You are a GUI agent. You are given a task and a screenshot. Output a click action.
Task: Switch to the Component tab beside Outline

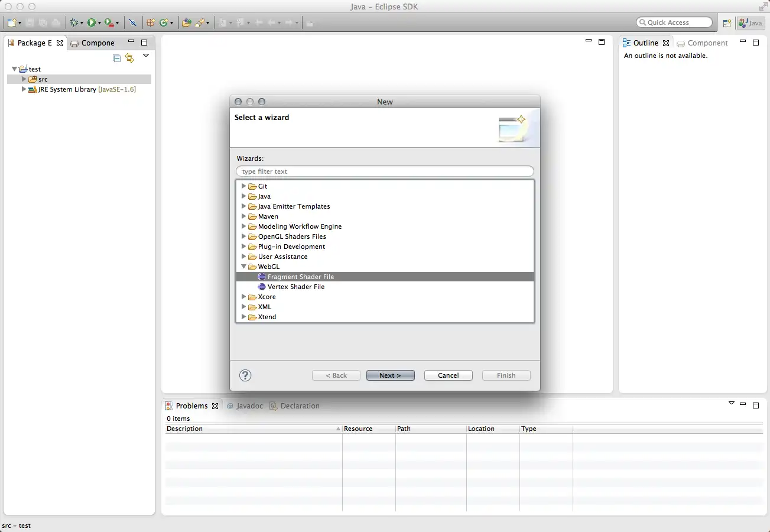(x=703, y=43)
